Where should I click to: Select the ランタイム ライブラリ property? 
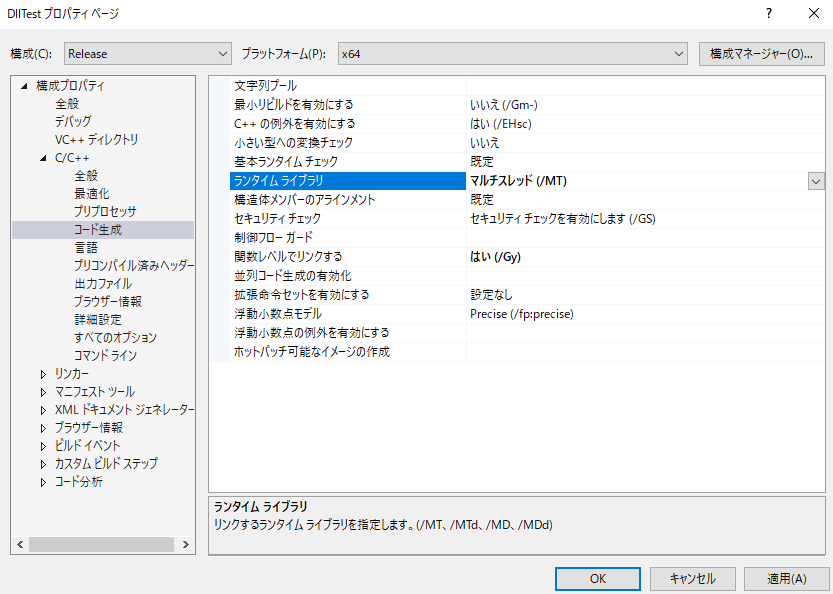348,181
